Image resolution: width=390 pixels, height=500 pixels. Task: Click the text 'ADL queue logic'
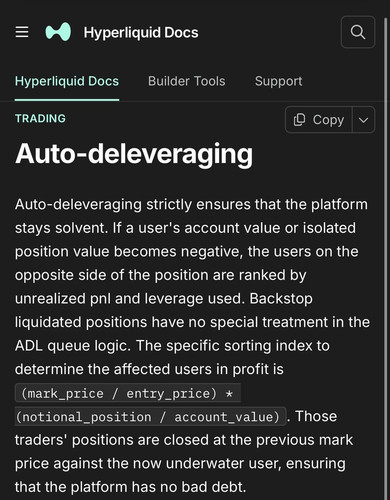(72, 346)
